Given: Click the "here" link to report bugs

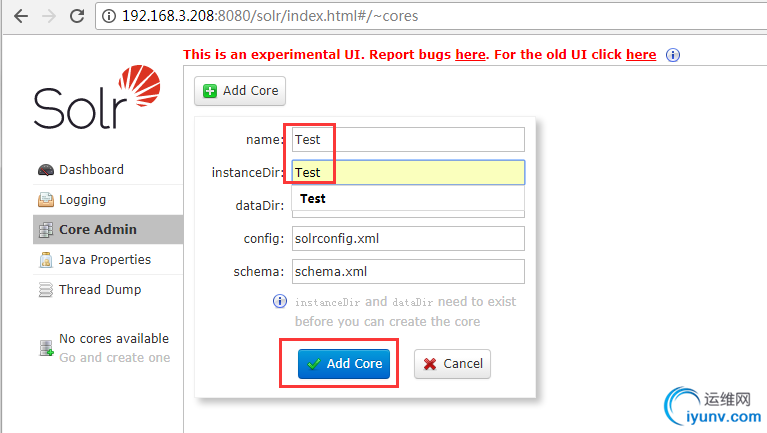Looking at the screenshot, I should point(470,54).
